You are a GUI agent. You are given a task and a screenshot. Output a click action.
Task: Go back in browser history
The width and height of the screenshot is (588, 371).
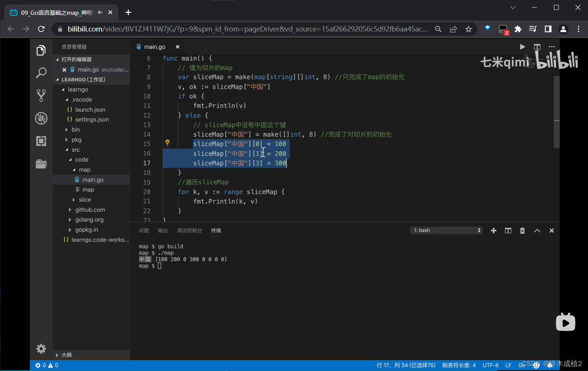[x=11, y=29]
